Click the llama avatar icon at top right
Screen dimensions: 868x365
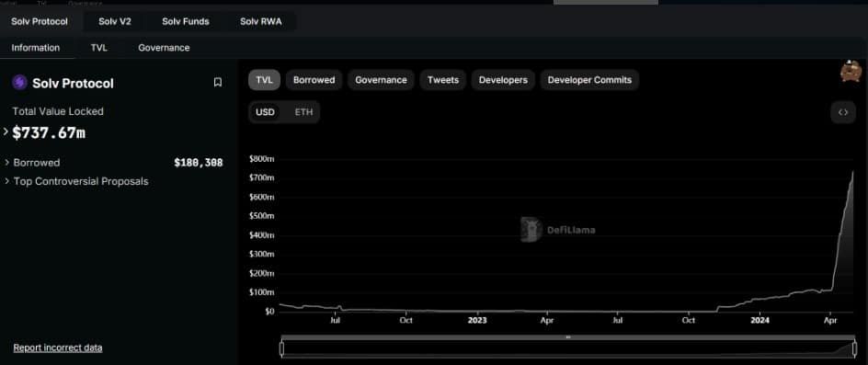click(851, 72)
